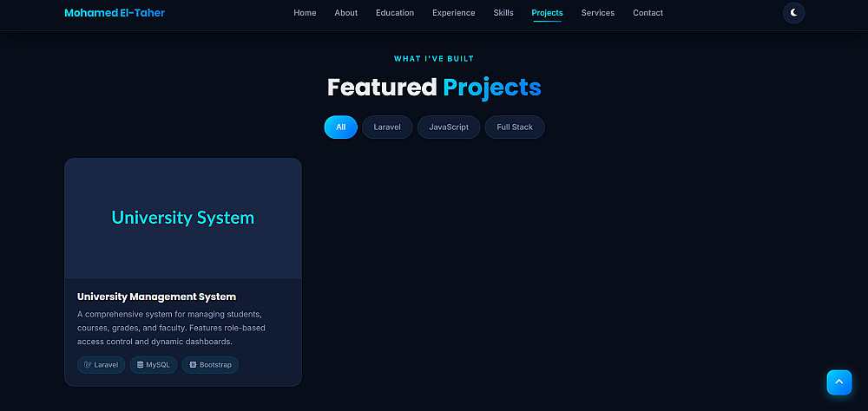Image resolution: width=868 pixels, height=411 pixels.
Task: Open the Skills nav link
Action: [503, 13]
